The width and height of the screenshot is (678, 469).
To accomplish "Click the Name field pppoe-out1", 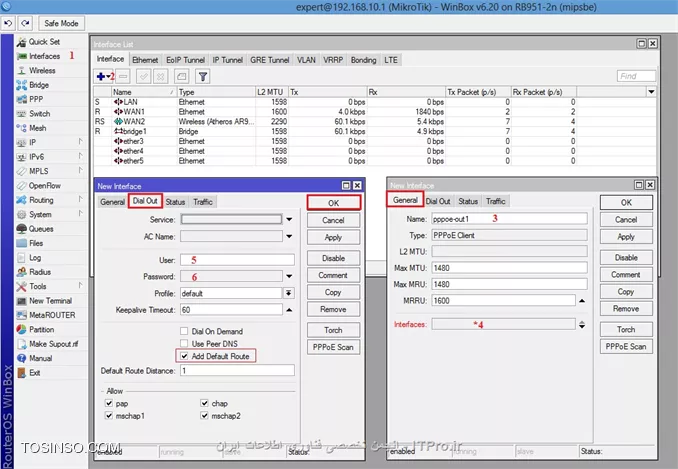I will coord(509,219).
